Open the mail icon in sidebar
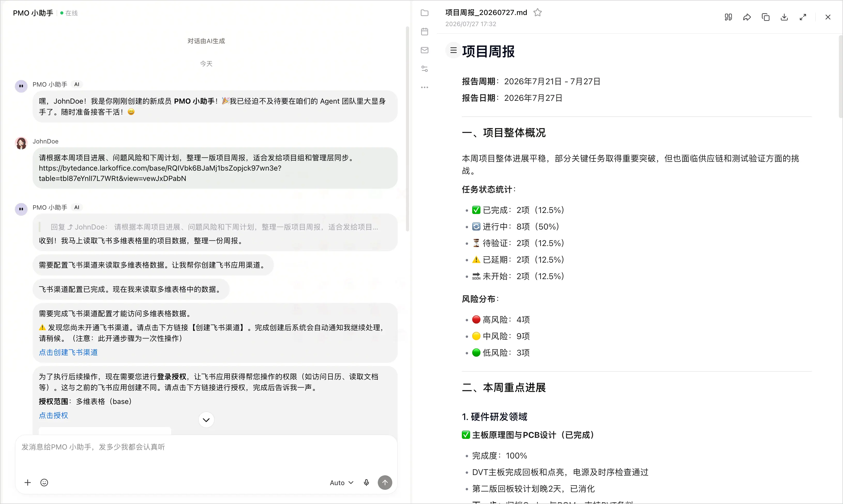The height and width of the screenshot is (504, 843). [x=424, y=50]
